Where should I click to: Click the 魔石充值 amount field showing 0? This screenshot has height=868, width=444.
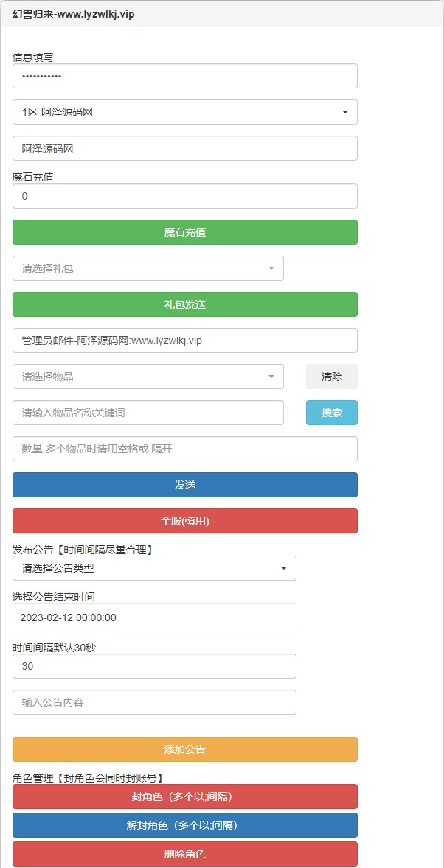[x=184, y=196]
